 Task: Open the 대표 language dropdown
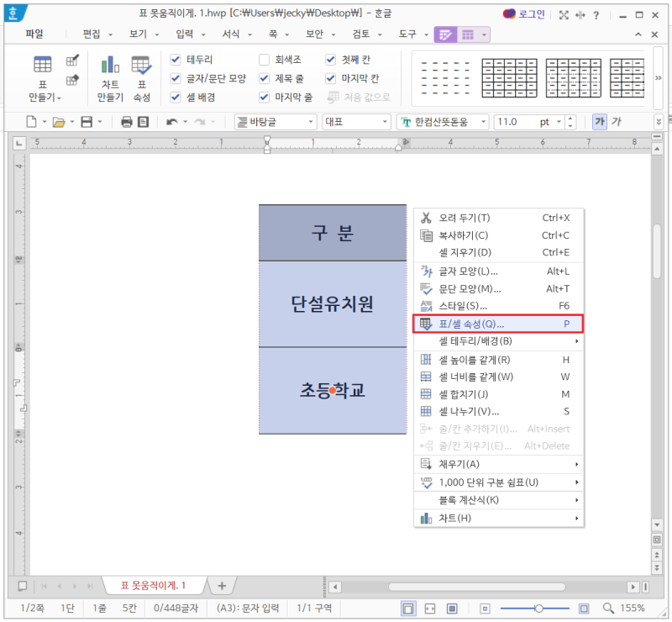click(385, 122)
